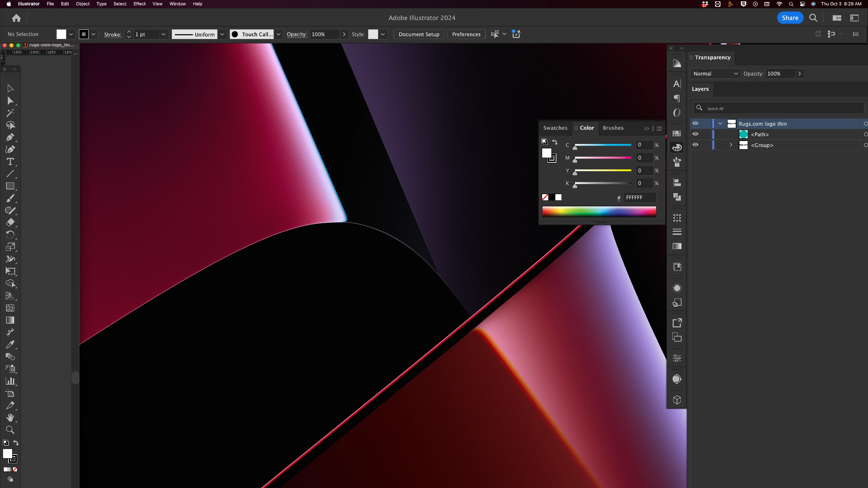868x488 pixels.
Task: Click the color spectrum bar
Action: click(x=599, y=211)
